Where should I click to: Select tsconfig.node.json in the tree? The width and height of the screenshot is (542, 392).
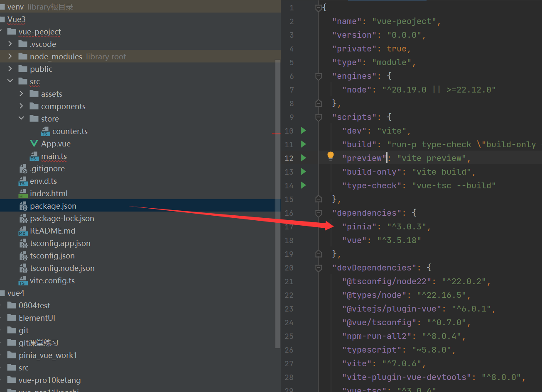pos(62,268)
